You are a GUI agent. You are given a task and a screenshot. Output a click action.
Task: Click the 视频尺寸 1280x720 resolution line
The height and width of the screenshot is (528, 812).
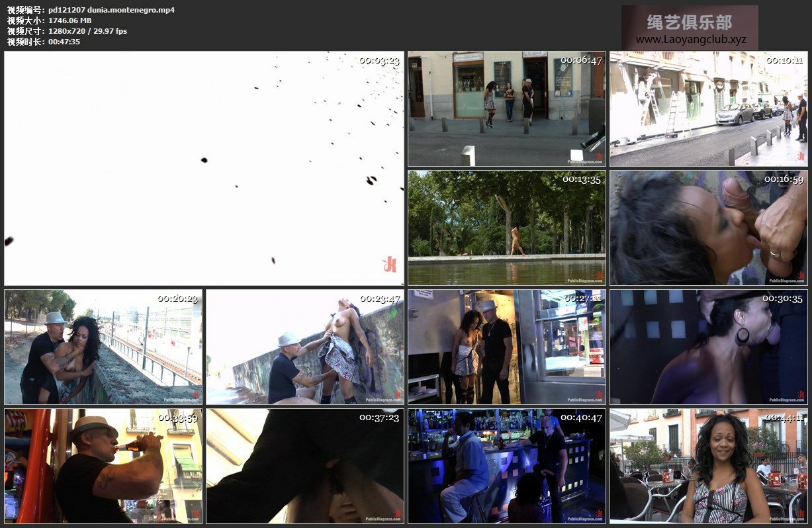point(67,31)
